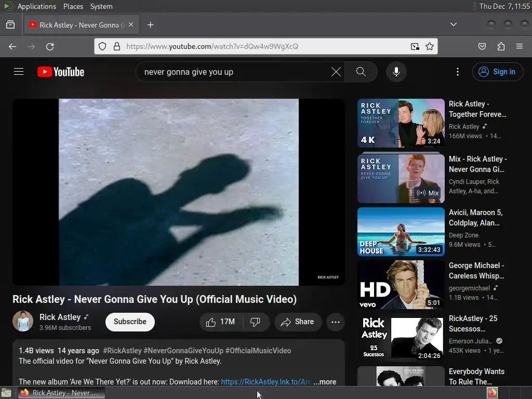Click Firefox window in bottom taskbar
Screen dimensions: 532x399
pos(61,393)
